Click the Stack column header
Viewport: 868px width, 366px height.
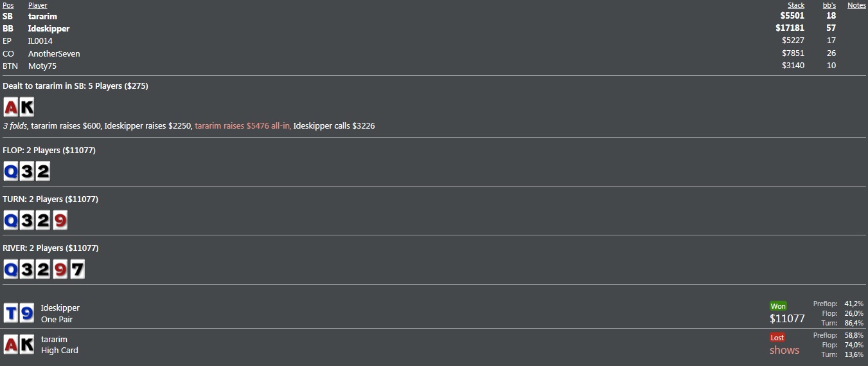coord(796,5)
